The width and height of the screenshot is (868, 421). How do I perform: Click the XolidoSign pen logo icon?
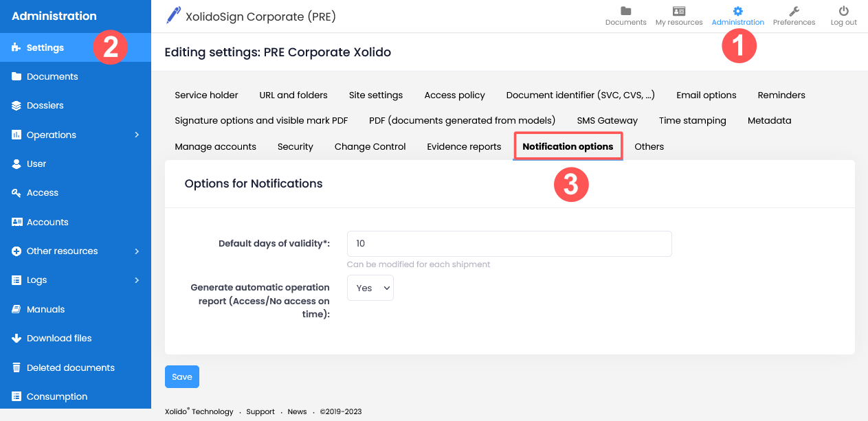(x=174, y=15)
